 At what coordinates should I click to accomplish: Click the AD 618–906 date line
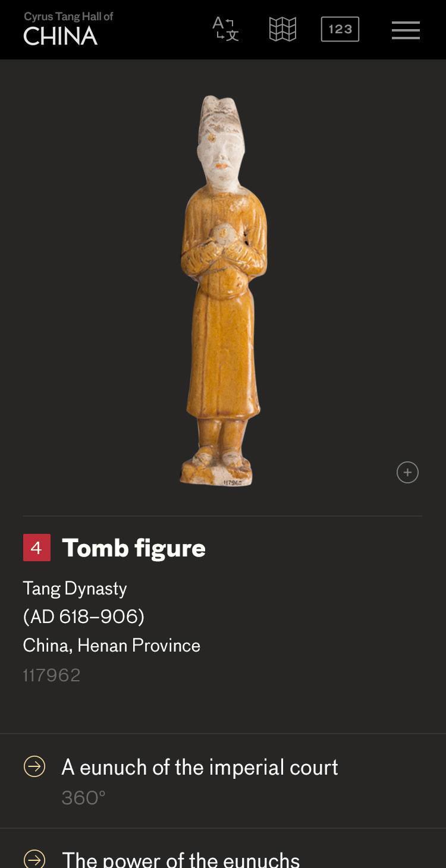(84, 617)
